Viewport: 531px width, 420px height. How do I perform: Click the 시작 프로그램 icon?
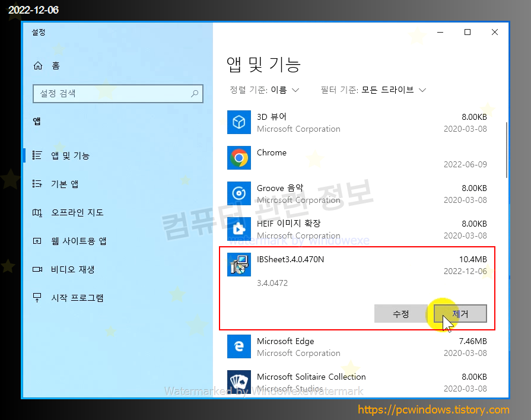(37, 298)
